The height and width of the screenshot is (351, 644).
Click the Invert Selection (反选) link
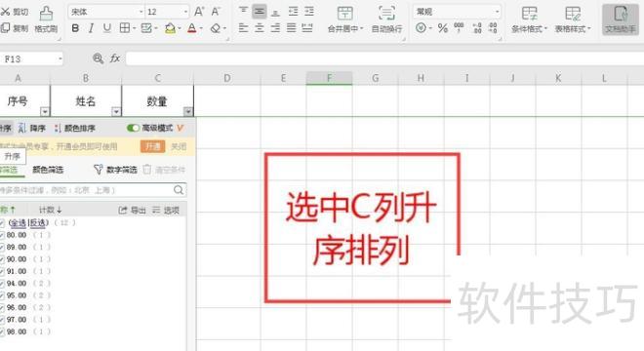[x=38, y=223]
